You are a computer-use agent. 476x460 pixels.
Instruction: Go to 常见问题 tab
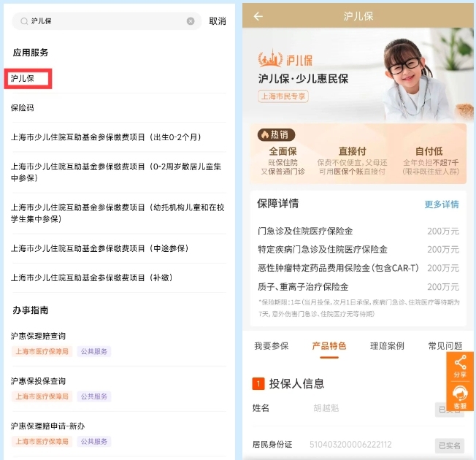[444, 345]
